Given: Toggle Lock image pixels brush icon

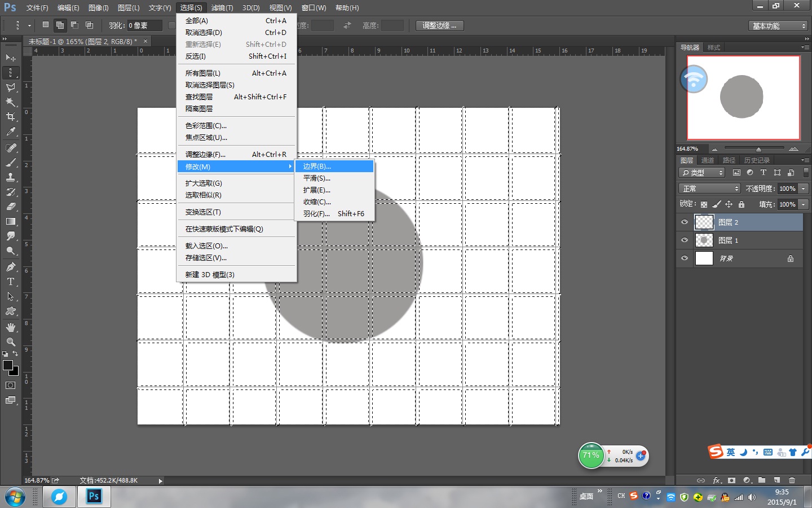Looking at the screenshot, I should pyautogui.click(x=717, y=204).
